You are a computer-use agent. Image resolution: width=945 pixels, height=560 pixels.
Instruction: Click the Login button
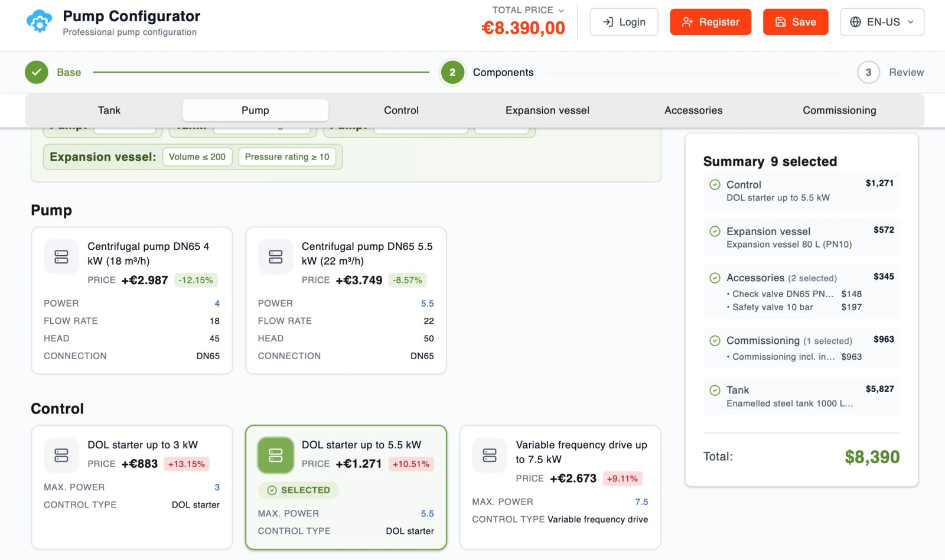(x=624, y=22)
